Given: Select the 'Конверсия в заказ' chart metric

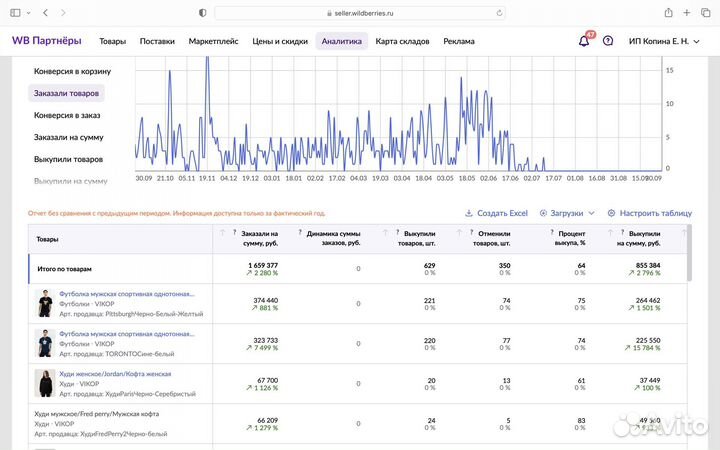Looking at the screenshot, I should tap(68, 115).
